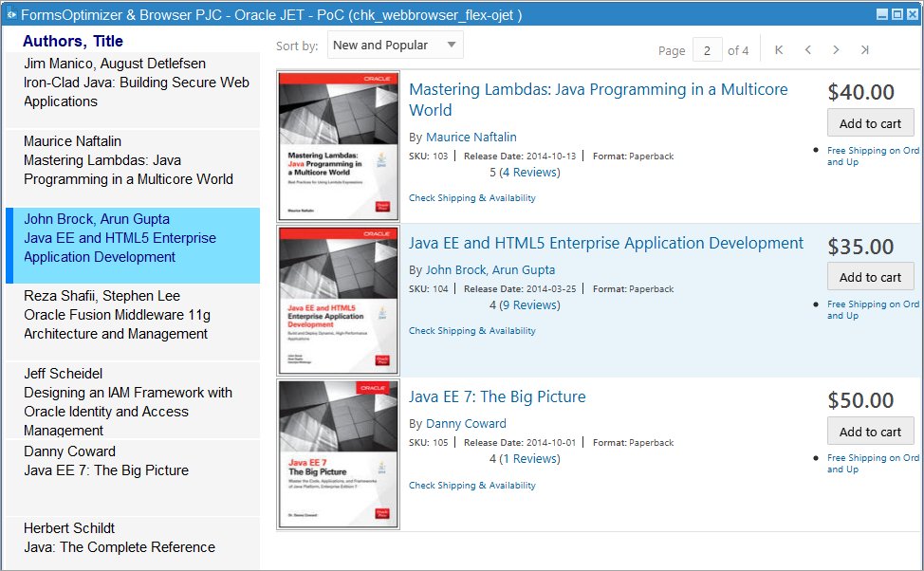The height and width of the screenshot is (571, 924).
Task: Open Java EE 7: The Big Picture title link
Action: 497,396
